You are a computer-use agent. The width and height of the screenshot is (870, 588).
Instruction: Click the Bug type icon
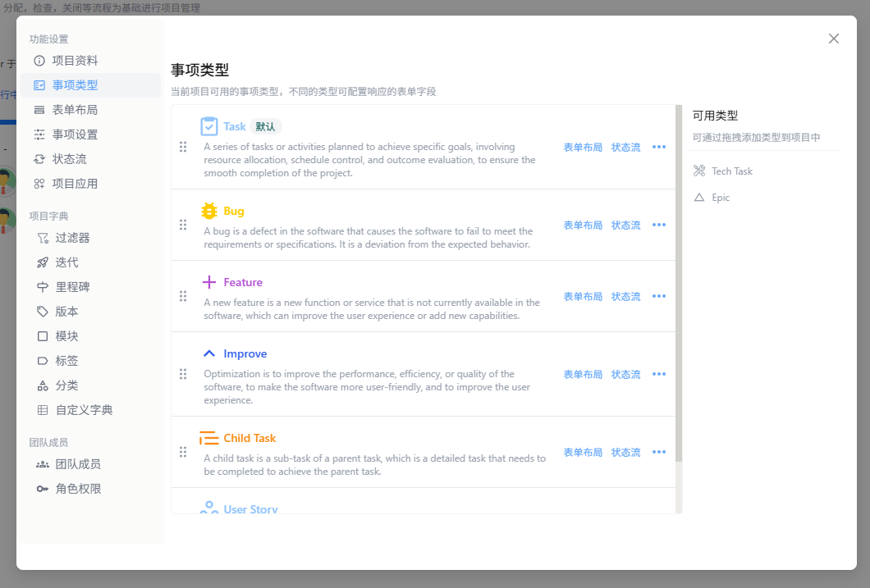click(x=209, y=211)
